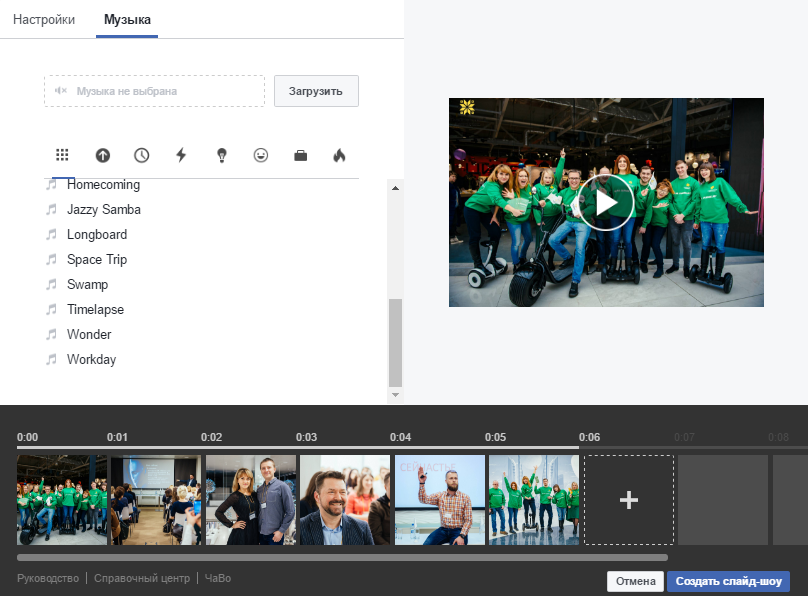Open the Справочный центр link
The width and height of the screenshot is (808, 596).
(x=141, y=578)
